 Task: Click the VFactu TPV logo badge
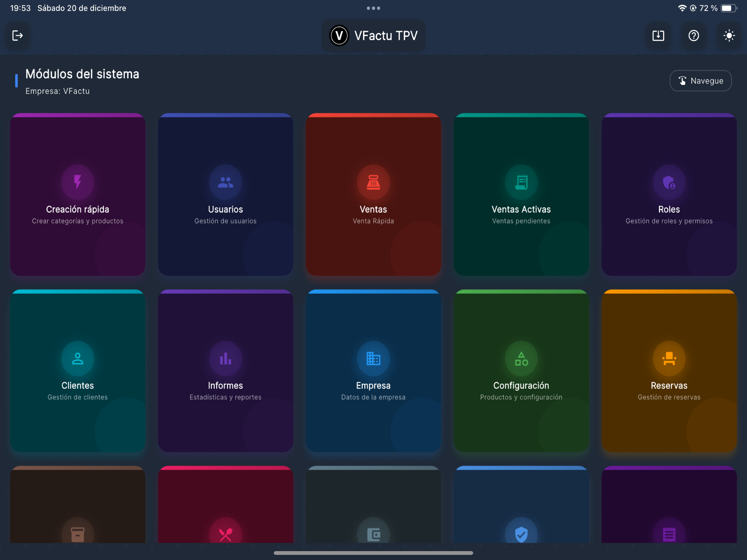(x=373, y=36)
